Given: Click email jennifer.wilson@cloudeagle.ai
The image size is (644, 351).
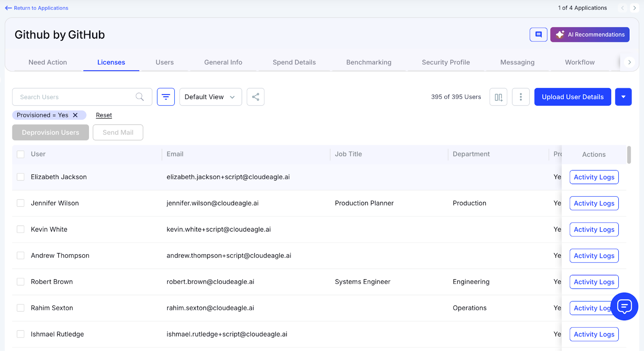Looking at the screenshot, I should (x=213, y=203).
